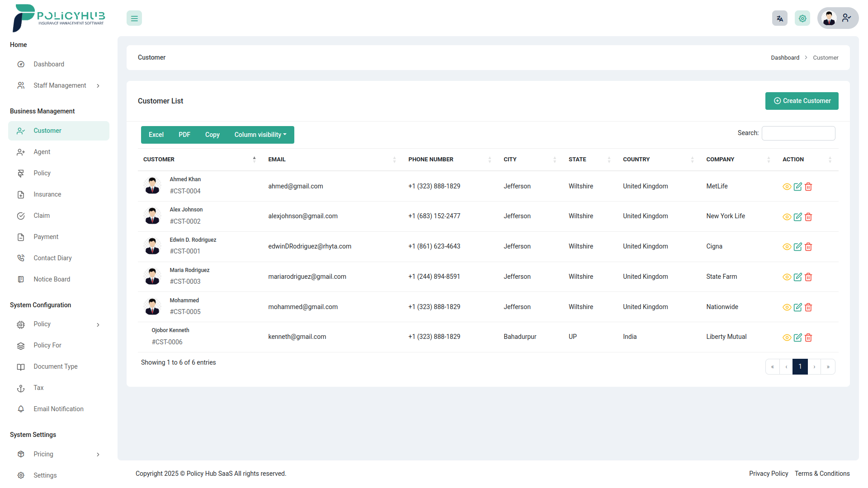Expand the Staff Management menu
The width and height of the screenshot is (868, 488).
point(99,85)
